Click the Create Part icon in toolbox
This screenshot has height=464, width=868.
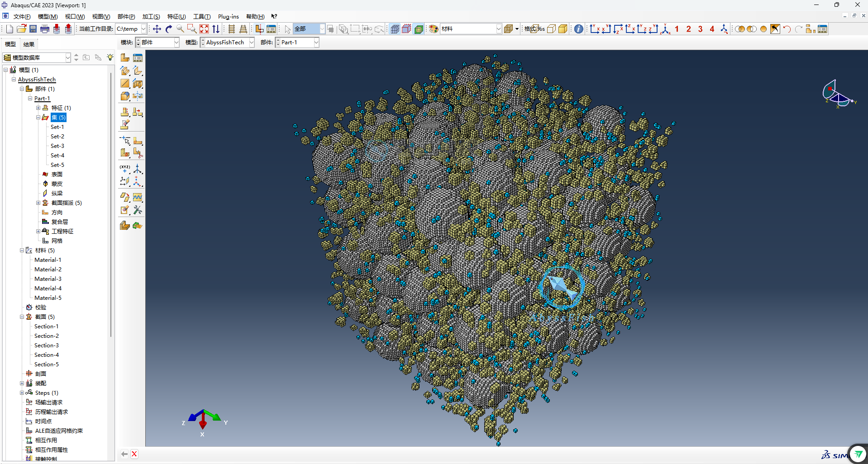[125, 58]
